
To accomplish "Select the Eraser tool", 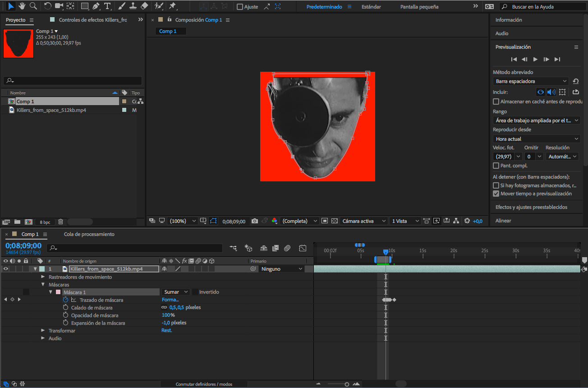I will [x=144, y=6].
